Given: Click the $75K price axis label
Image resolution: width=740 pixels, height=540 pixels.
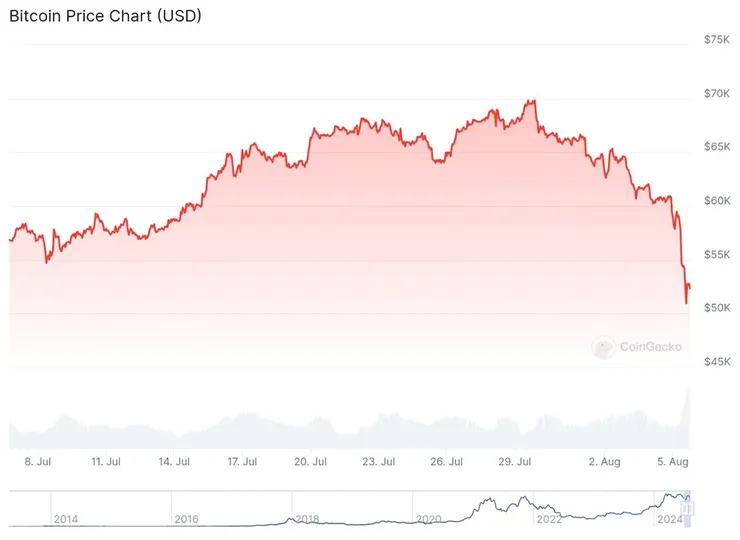Looking at the screenshot, I should coord(716,39).
